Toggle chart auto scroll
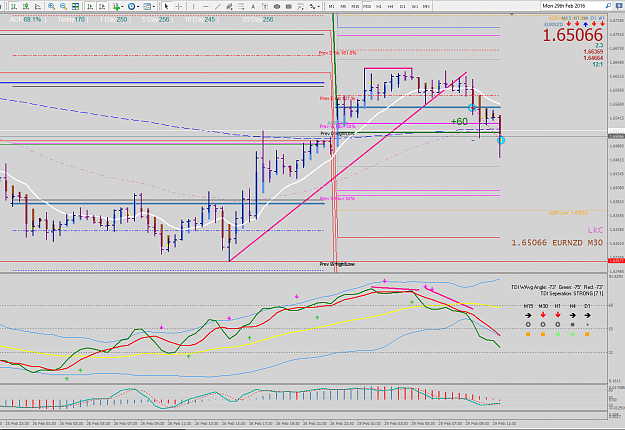 90,6
